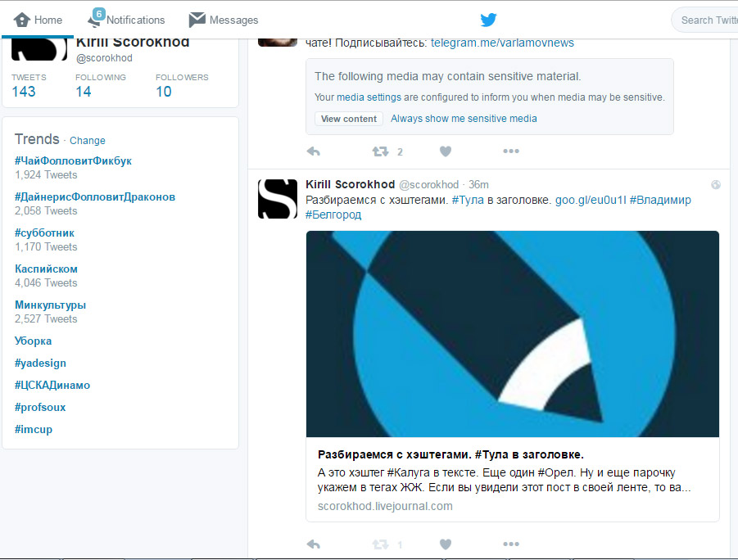Open Notifications bell icon with badge

(x=96, y=18)
